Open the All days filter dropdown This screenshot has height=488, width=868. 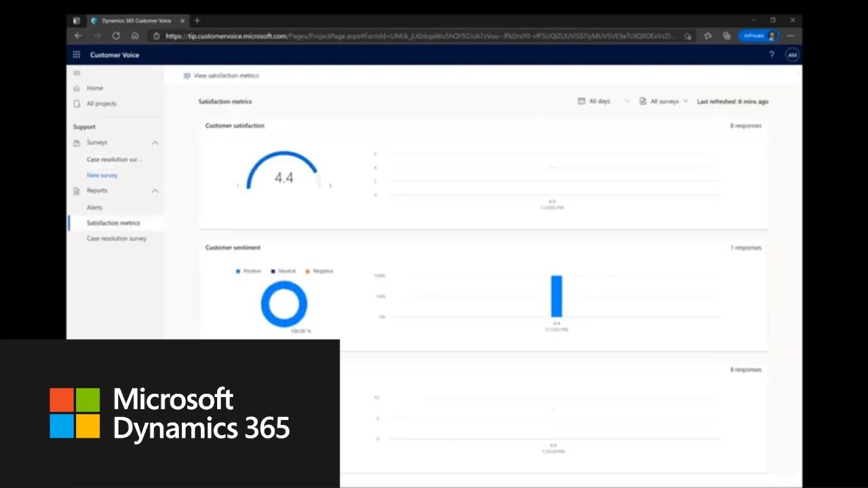(604, 101)
